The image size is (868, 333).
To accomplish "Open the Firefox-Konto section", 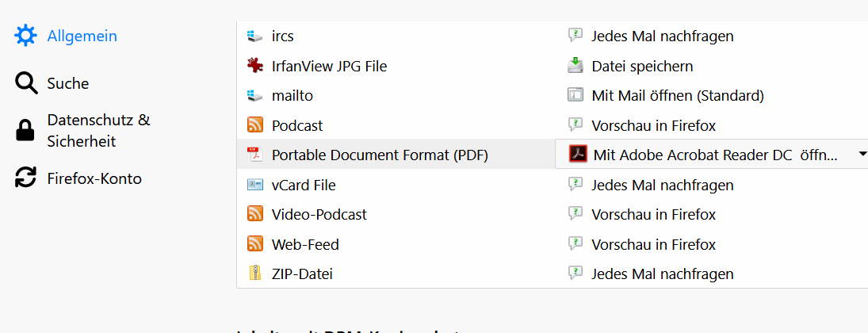I will click(x=94, y=178).
